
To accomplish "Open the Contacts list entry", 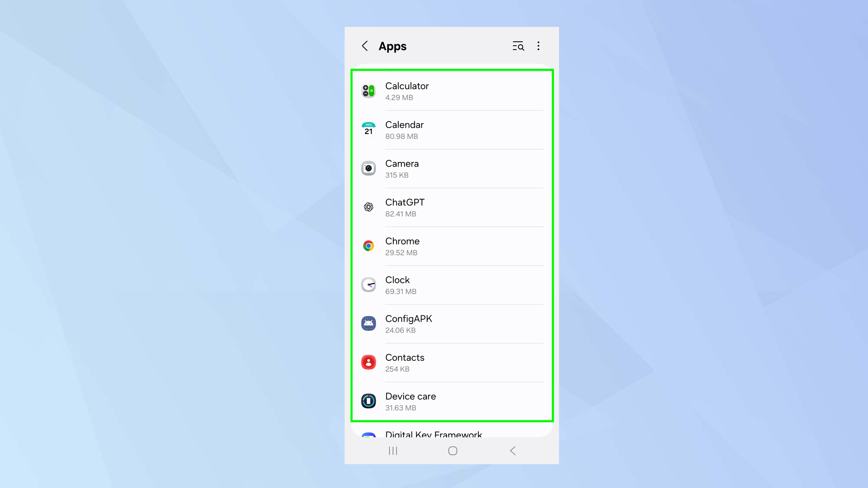I will (x=452, y=363).
